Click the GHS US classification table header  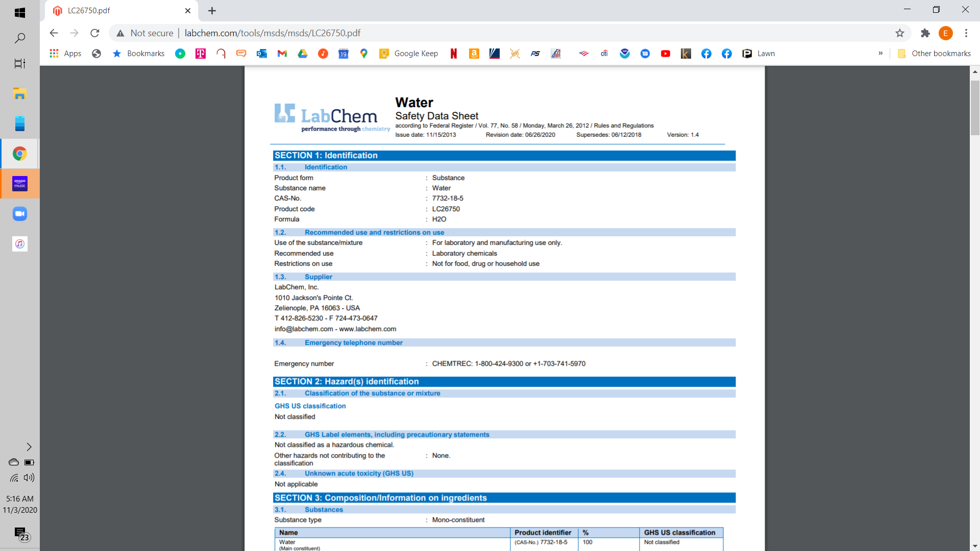coord(680,533)
